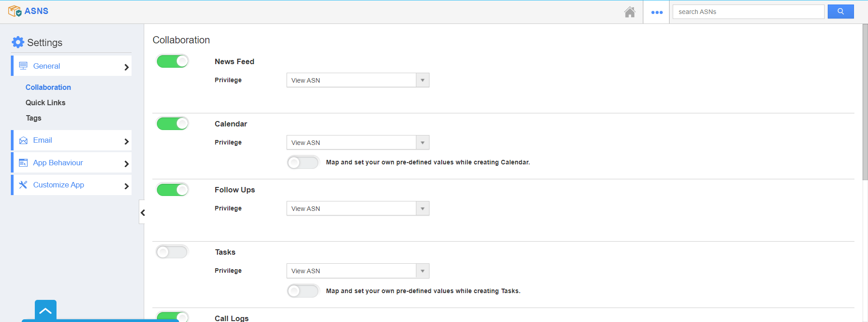Open Calendar Privilege dropdown
The height and width of the screenshot is (322, 868).
(358, 143)
